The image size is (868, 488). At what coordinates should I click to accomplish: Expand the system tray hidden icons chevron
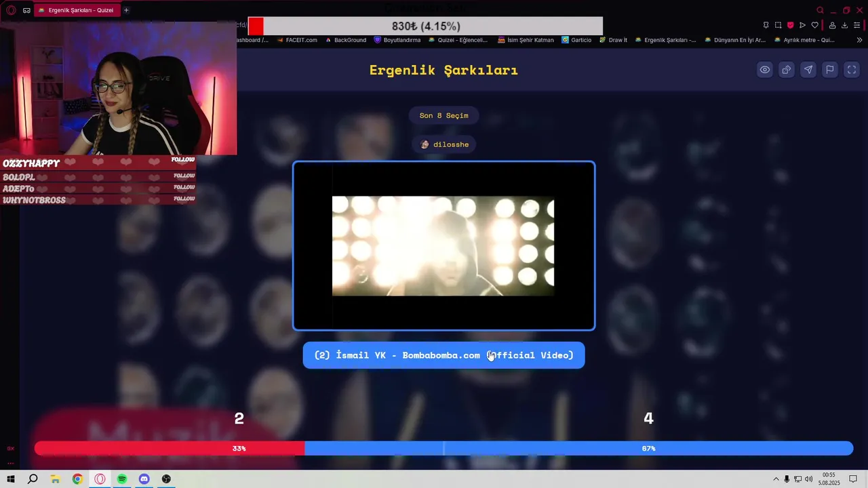(776, 479)
